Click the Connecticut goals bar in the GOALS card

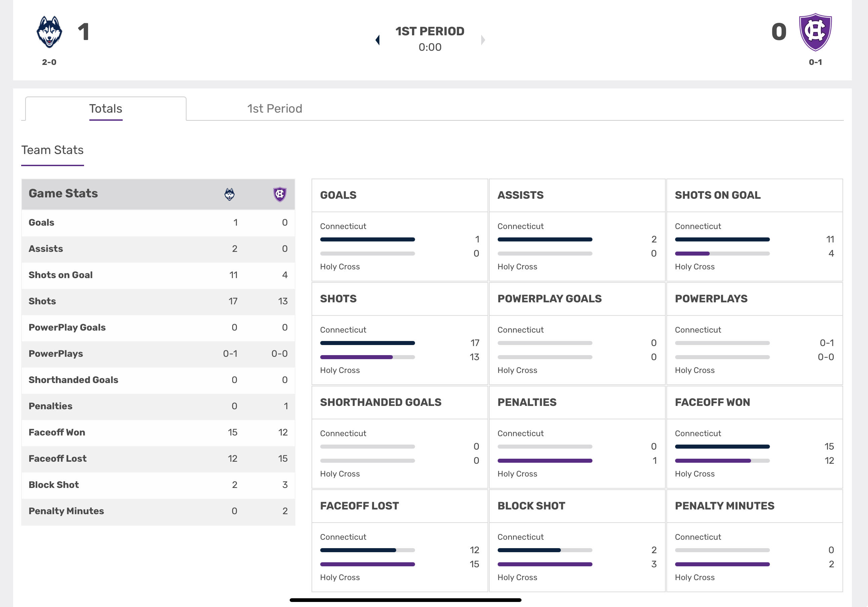[x=368, y=239]
